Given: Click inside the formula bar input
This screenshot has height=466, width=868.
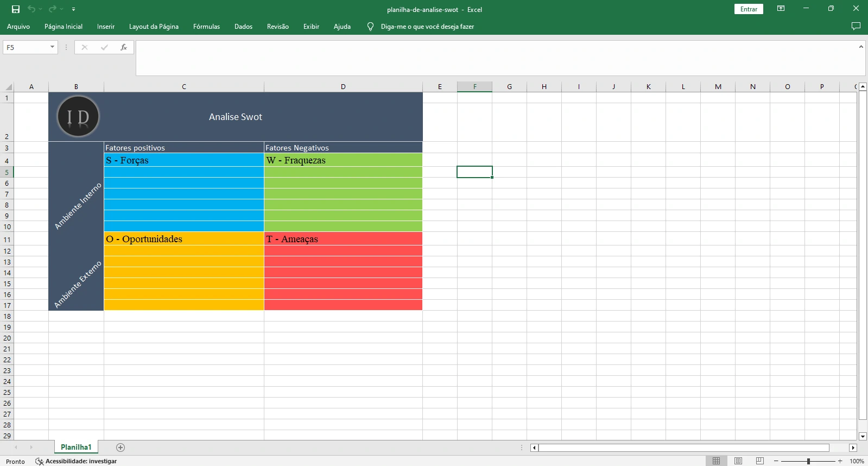Looking at the screenshot, I should [x=497, y=58].
